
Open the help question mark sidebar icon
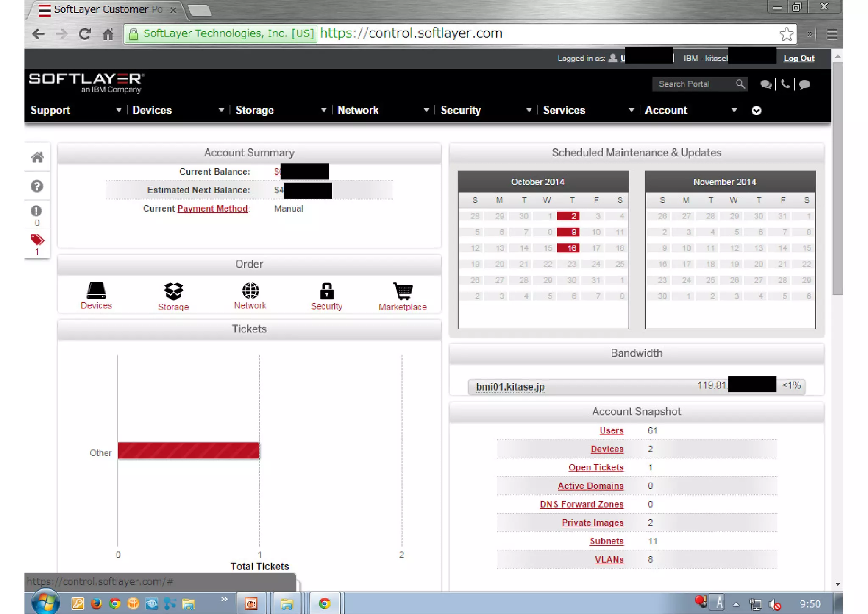point(37,186)
